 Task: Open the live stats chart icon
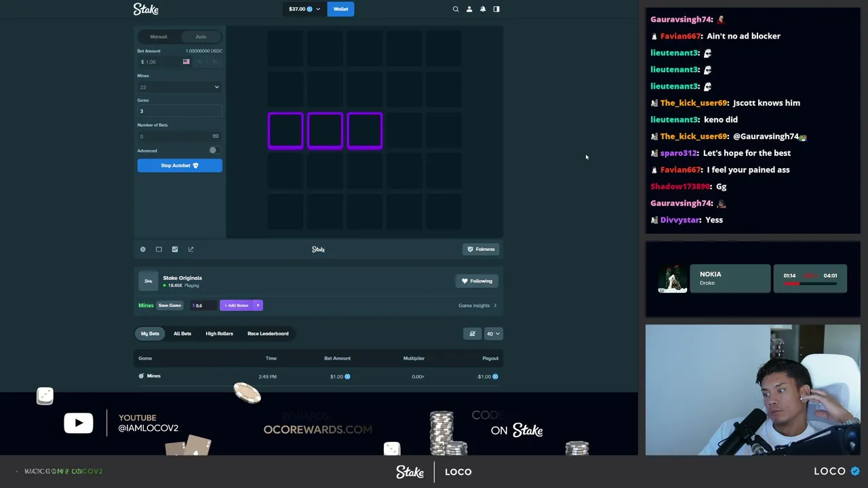click(175, 249)
